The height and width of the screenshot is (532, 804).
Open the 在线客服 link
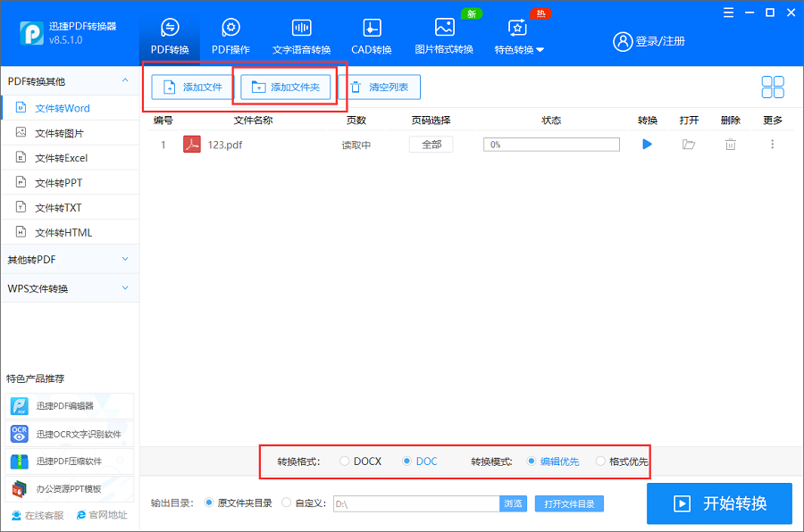38,515
